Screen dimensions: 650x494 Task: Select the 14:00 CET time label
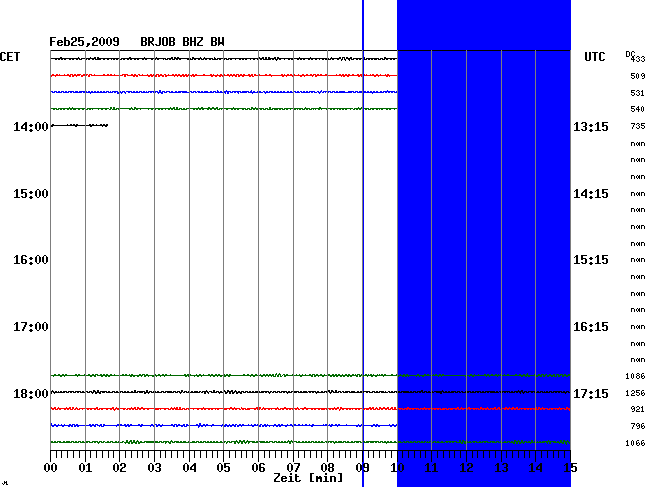[31, 126]
